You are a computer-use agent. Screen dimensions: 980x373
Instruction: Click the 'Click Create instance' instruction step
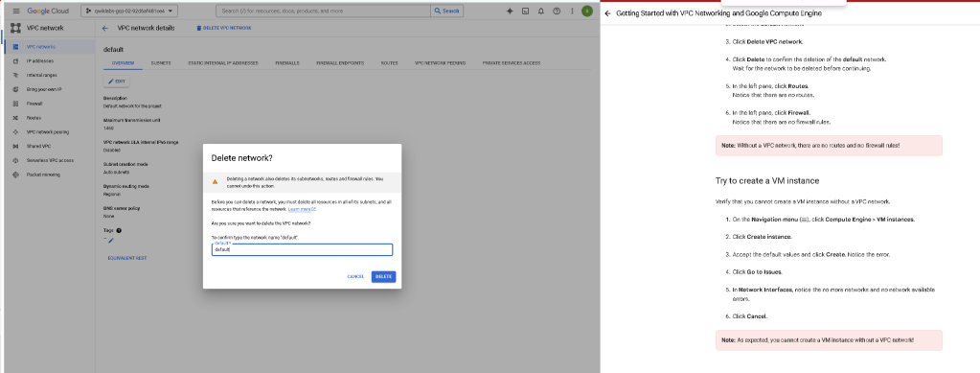762,237
